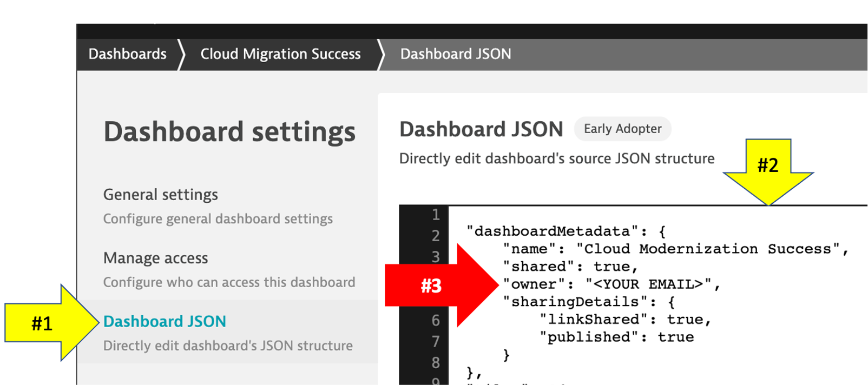Click line number 2 in editor gutter
Image resolution: width=868 pixels, height=385 pixels.
(x=436, y=236)
